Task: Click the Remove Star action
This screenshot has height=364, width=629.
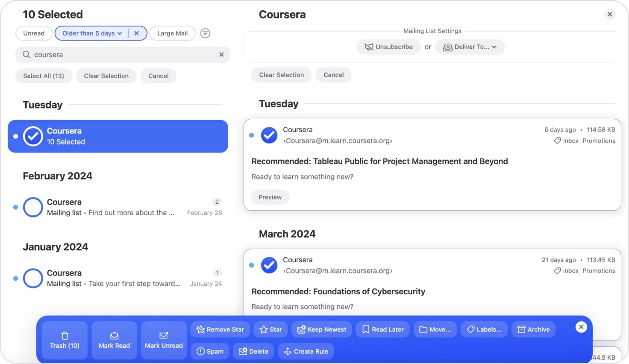Action: (220, 329)
